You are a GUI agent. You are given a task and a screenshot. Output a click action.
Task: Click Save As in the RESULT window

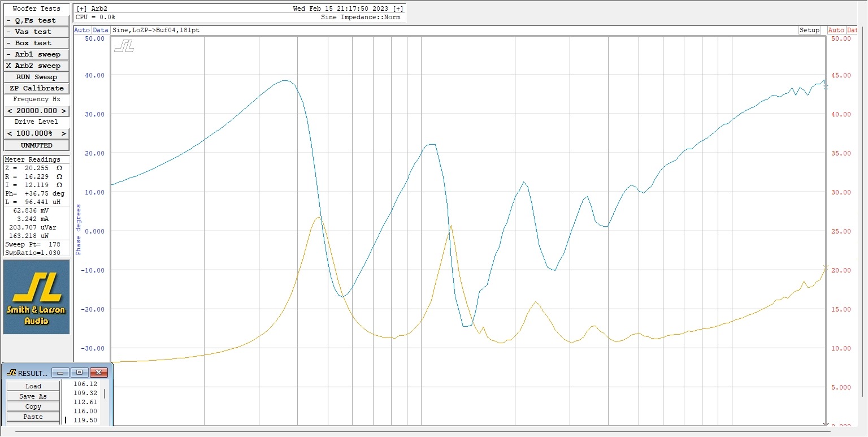coord(33,396)
